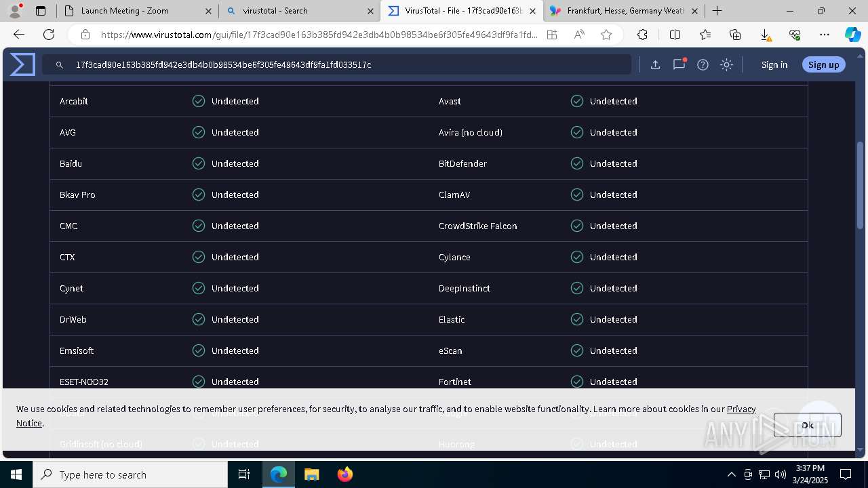Open the Edge Settings and more menu
Viewport: 868px width, 488px height.
(825, 35)
